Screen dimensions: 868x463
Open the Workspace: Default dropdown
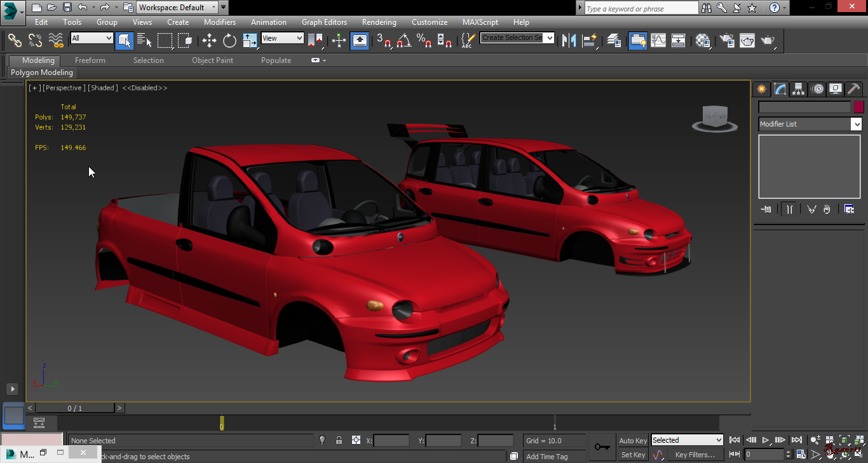(x=177, y=8)
